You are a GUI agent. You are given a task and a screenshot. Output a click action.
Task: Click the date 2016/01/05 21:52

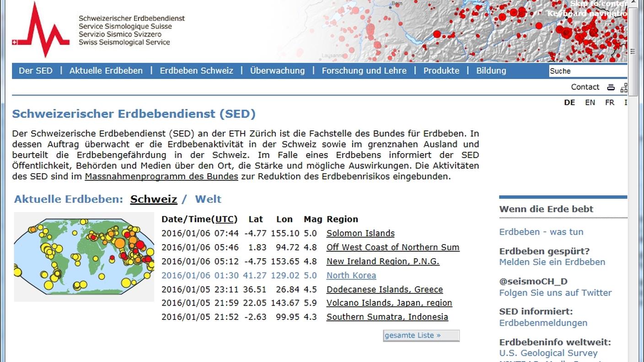(x=200, y=317)
